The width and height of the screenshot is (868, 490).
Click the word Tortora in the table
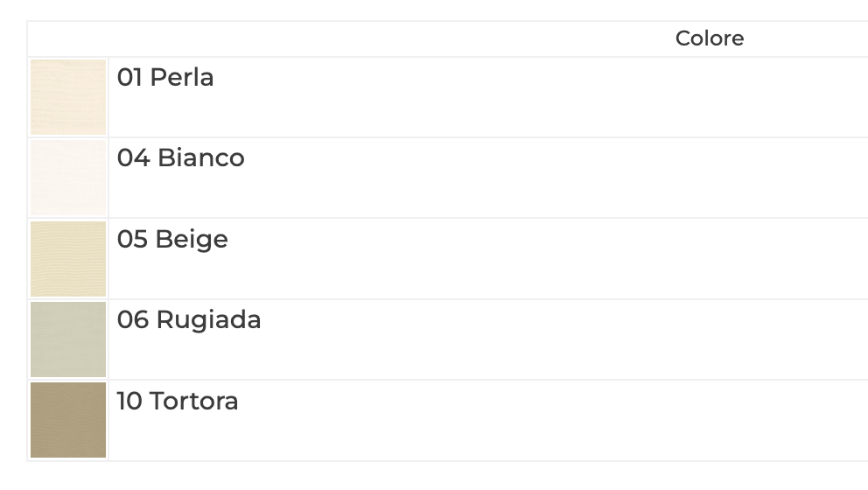point(194,402)
